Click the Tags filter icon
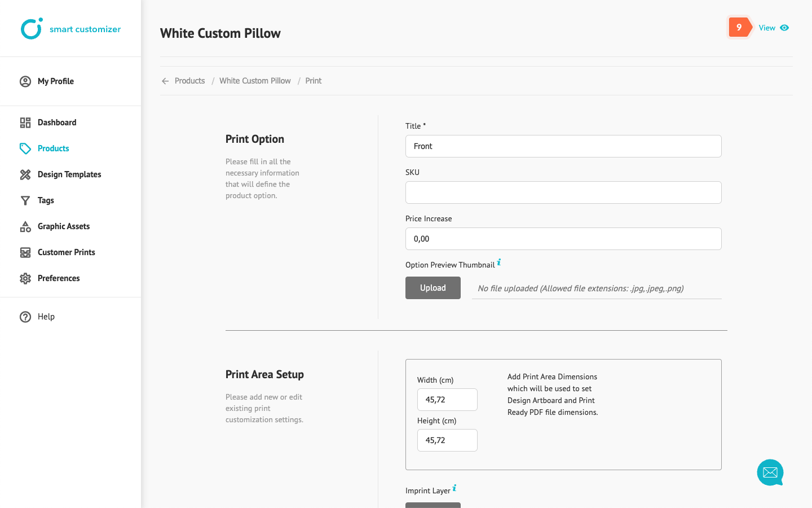This screenshot has height=508, width=812. pyautogui.click(x=25, y=200)
